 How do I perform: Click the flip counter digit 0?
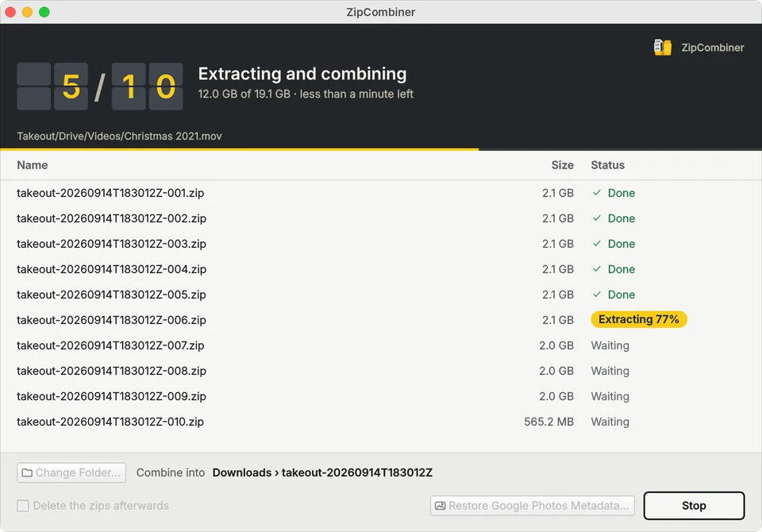click(x=166, y=87)
